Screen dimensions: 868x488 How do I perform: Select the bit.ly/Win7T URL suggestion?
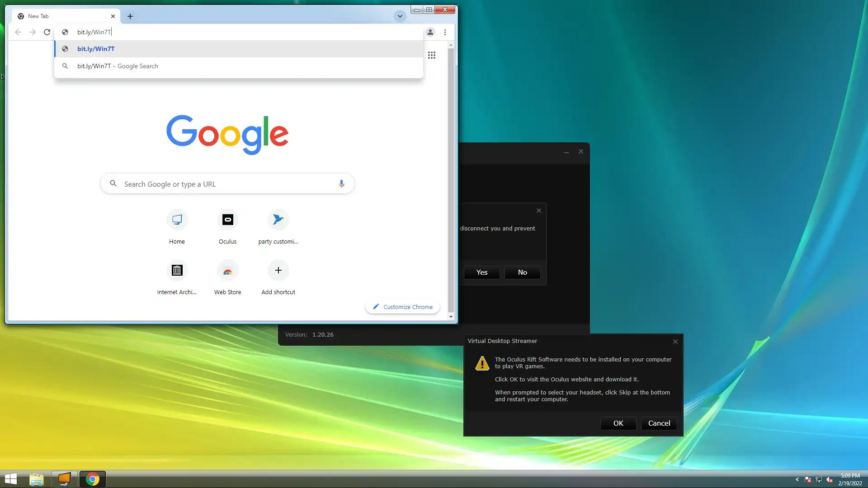tap(96, 49)
